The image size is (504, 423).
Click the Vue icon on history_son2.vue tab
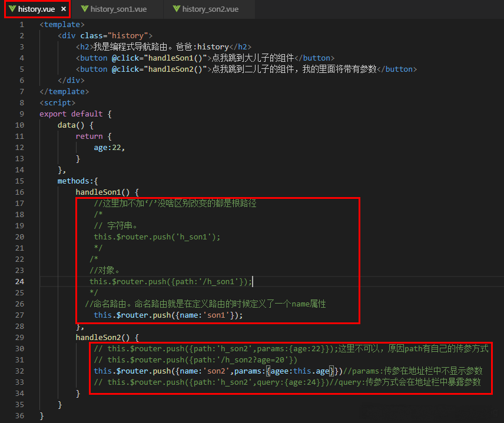[x=177, y=9]
